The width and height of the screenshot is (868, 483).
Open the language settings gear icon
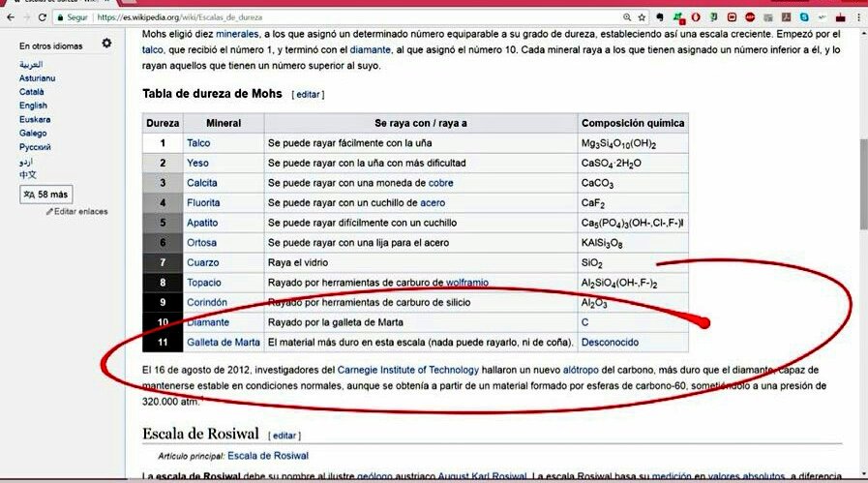coord(106,44)
